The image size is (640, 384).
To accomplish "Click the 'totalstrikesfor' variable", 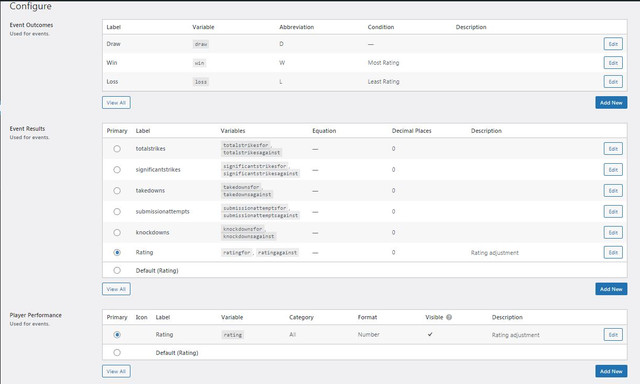I will pyautogui.click(x=246, y=145).
